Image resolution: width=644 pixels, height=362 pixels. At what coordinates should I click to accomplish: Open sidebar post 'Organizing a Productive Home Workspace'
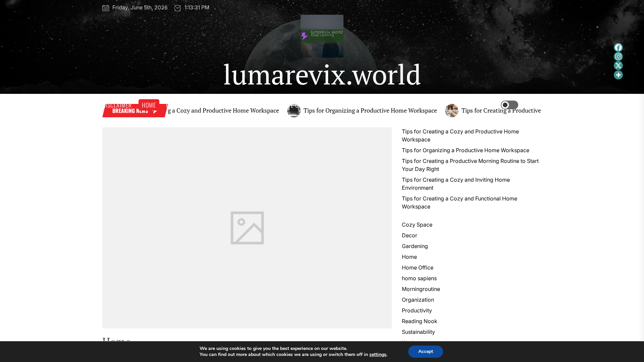tap(466, 150)
